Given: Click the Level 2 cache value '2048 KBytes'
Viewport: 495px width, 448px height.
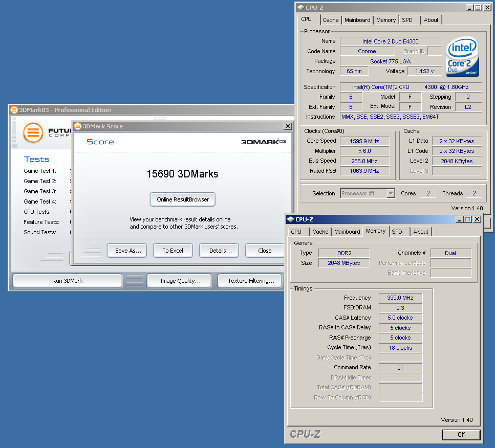Looking at the screenshot, I should pyautogui.click(x=457, y=161).
